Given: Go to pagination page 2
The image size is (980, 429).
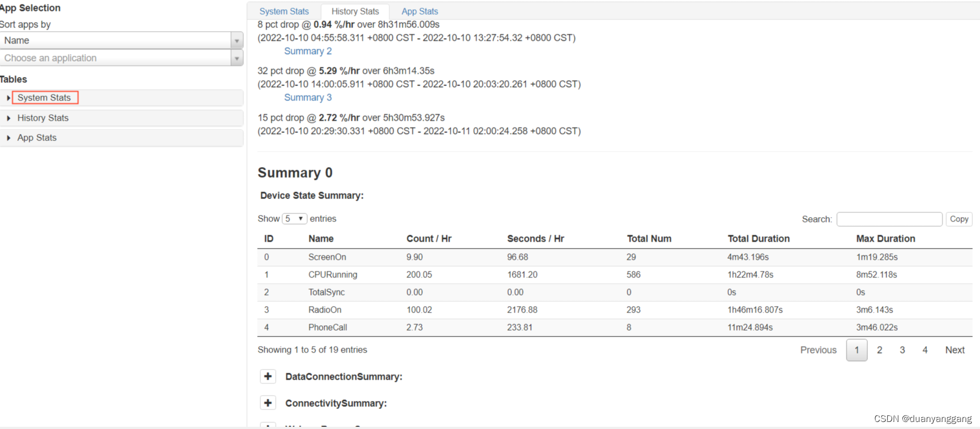Looking at the screenshot, I should [x=880, y=350].
